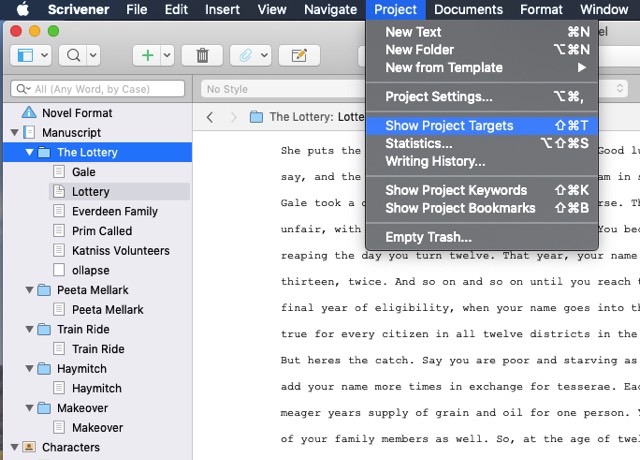Select the Haymitch document

(x=97, y=388)
